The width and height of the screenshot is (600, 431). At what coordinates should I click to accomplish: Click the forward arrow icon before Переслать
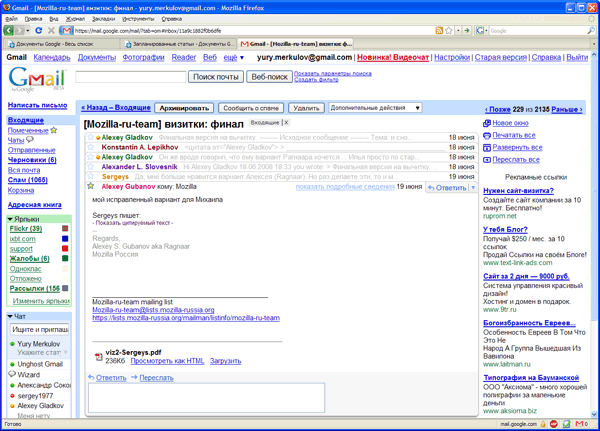134,377
